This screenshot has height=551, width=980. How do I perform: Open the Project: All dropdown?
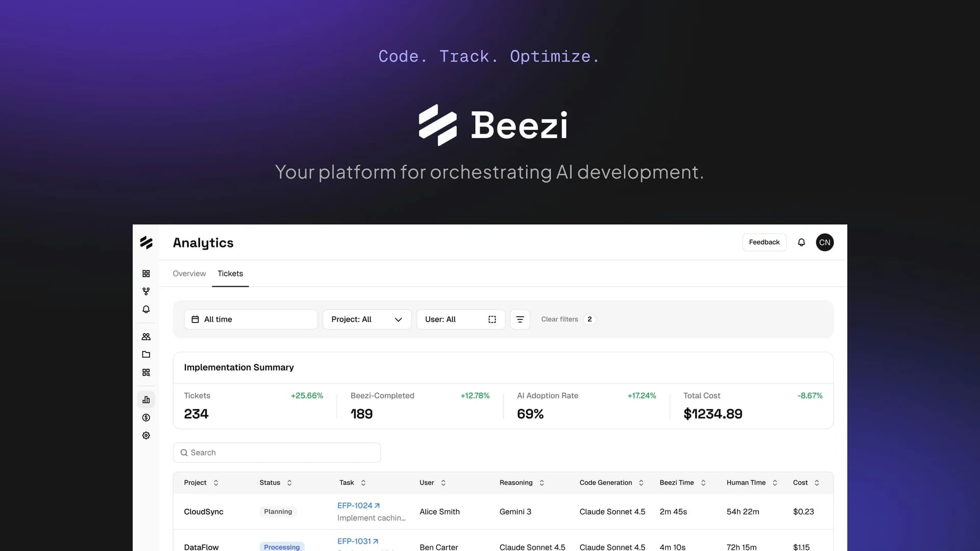click(x=366, y=319)
